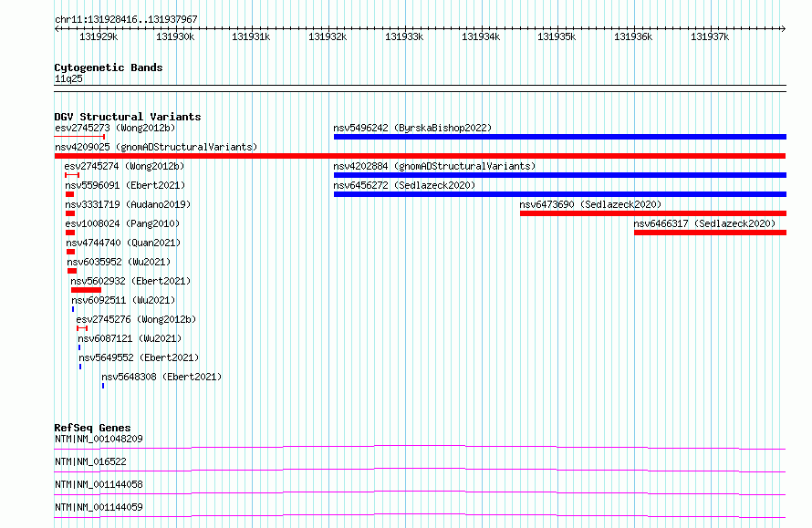Click the 131936k ruler tick label
The image size is (812, 528).
tap(633, 36)
